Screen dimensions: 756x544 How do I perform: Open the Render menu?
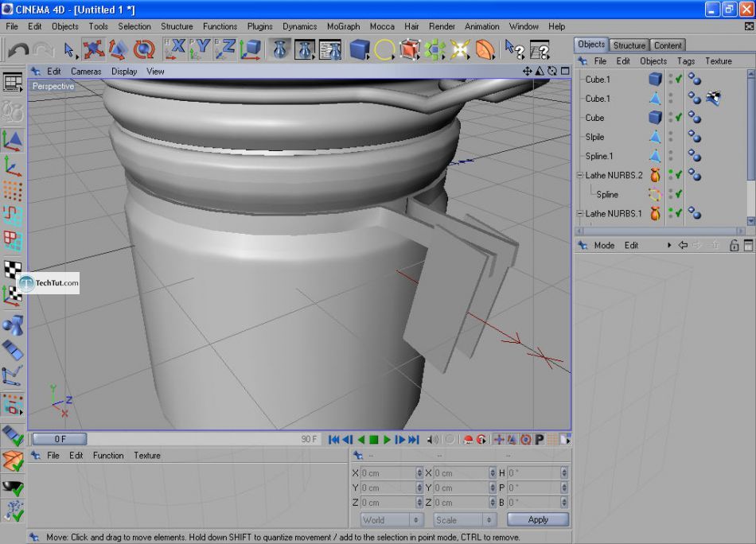(x=442, y=26)
